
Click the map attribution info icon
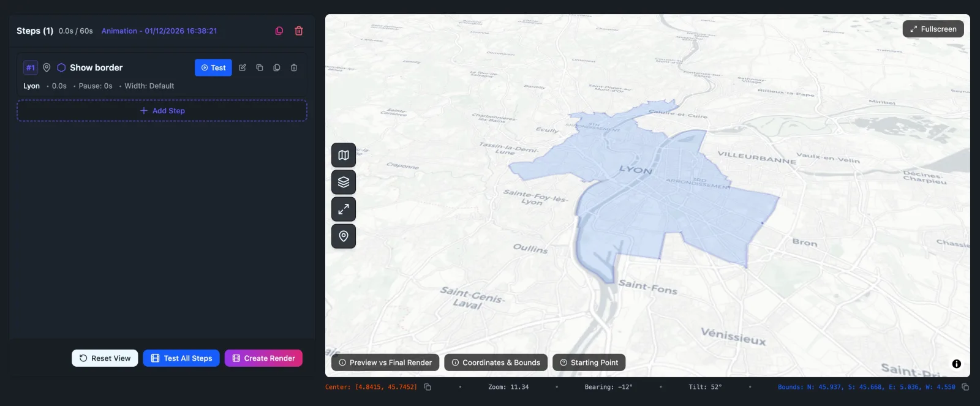[x=957, y=364]
